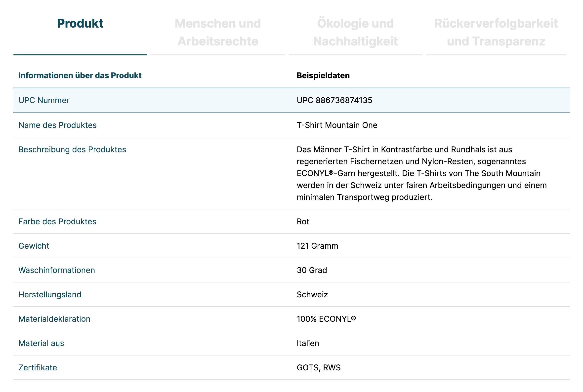Click the color value 'Rot'

pos(303,222)
